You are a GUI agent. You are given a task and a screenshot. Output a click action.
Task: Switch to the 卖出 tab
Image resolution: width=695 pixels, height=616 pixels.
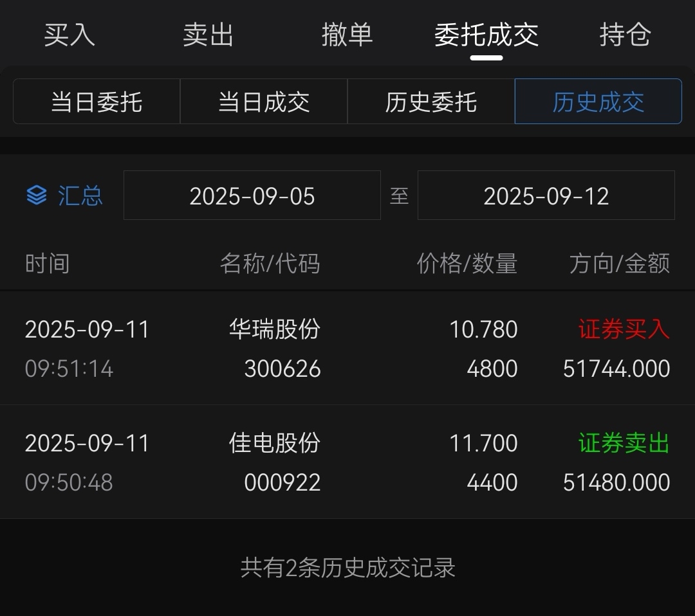click(x=208, y=35)
